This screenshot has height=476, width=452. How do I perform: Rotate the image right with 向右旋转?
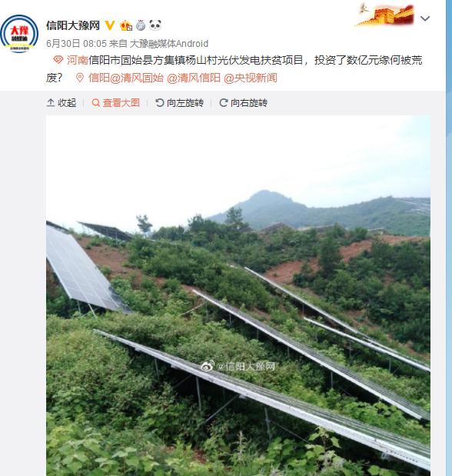pyautogui.click(x=243, y=103)
